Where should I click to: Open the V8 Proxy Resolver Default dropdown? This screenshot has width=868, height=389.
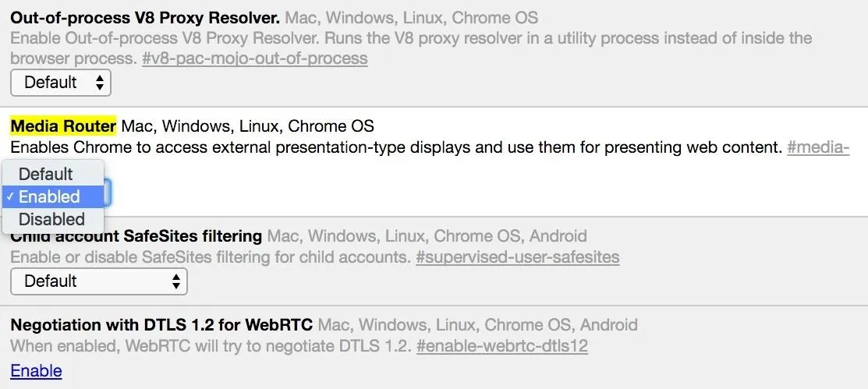61,83
